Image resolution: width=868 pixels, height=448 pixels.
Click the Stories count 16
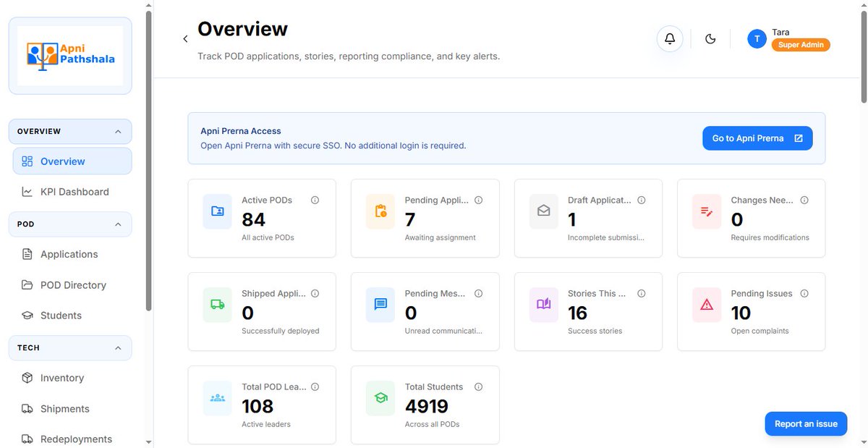click(x=577, y=313)
